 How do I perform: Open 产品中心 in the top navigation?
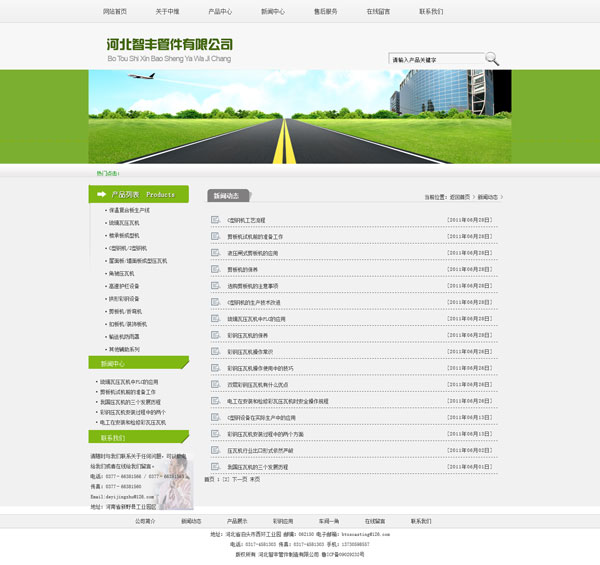(x=220, y=11)
